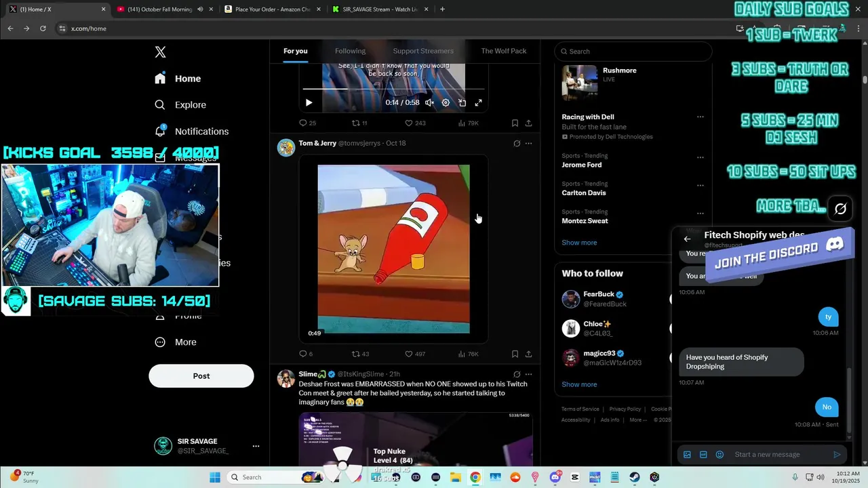Image resolution: width=868 pixels, height=488 pixels.
Task: Share the post with 243 likes
Action: (528, 123)
